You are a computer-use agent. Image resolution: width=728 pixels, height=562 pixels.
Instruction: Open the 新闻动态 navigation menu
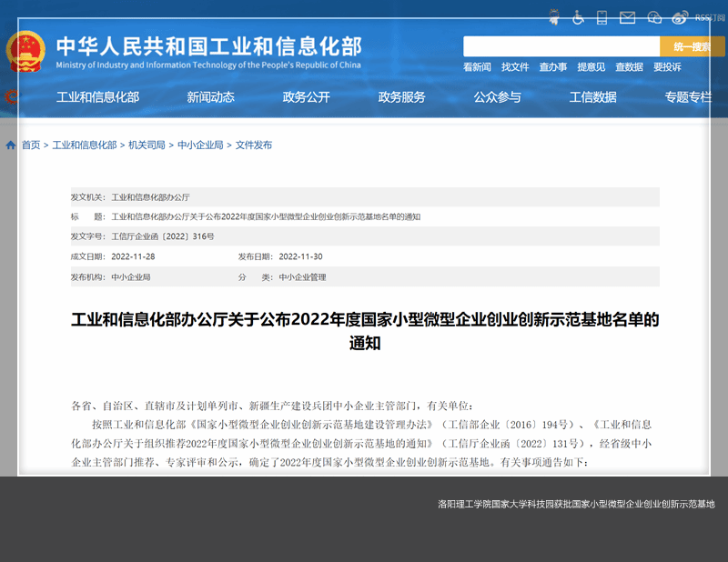point(210,97)
